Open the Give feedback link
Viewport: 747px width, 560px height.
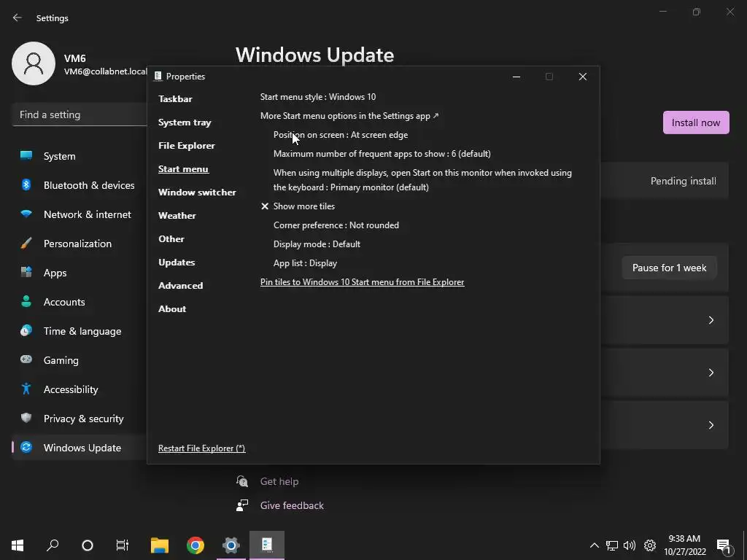click(x=292, y=506)
